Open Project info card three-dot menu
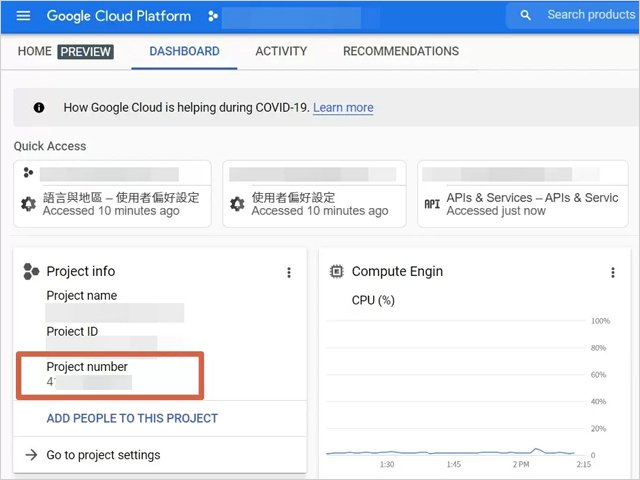The height and width of the screenshot is (480, 640). (x=289, y=272)
